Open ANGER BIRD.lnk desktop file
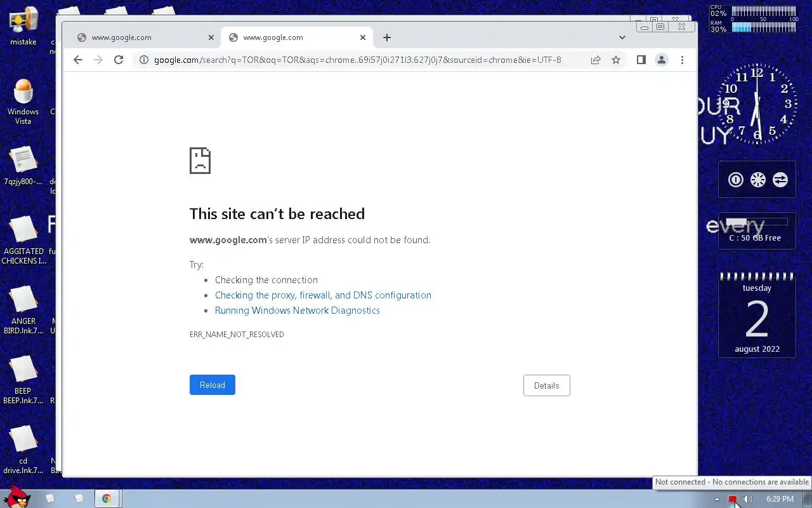Viewport: 812px width, 508px height. [23, 310]
